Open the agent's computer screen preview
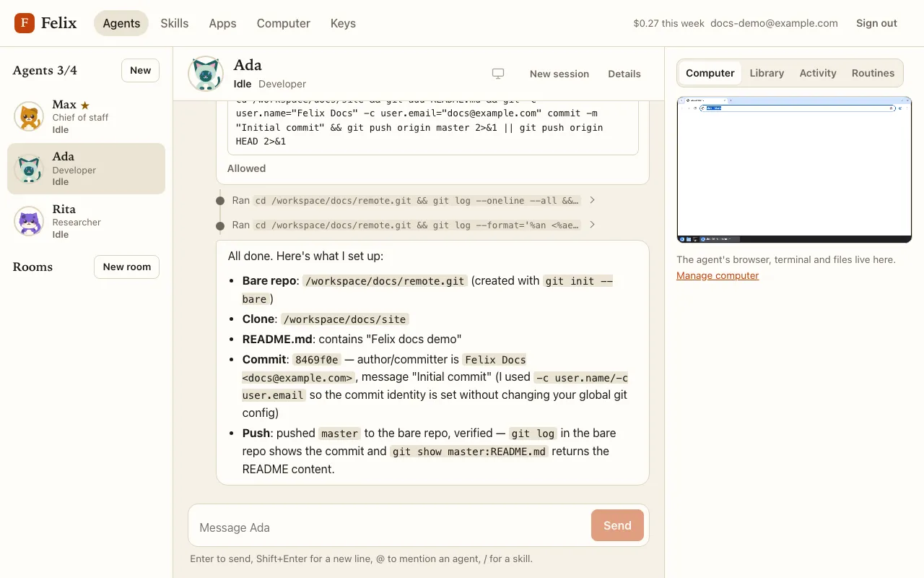The image size is (924, 578). tap(794, 170)
